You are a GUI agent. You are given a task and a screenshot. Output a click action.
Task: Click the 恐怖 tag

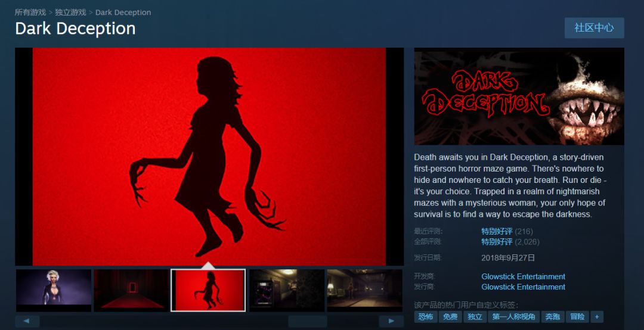426,316
